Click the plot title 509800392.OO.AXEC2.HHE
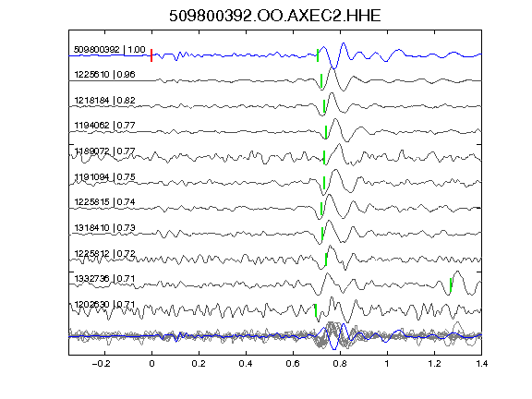The width and height of the screenshot is (532, 399). click(x=275, y=16)
